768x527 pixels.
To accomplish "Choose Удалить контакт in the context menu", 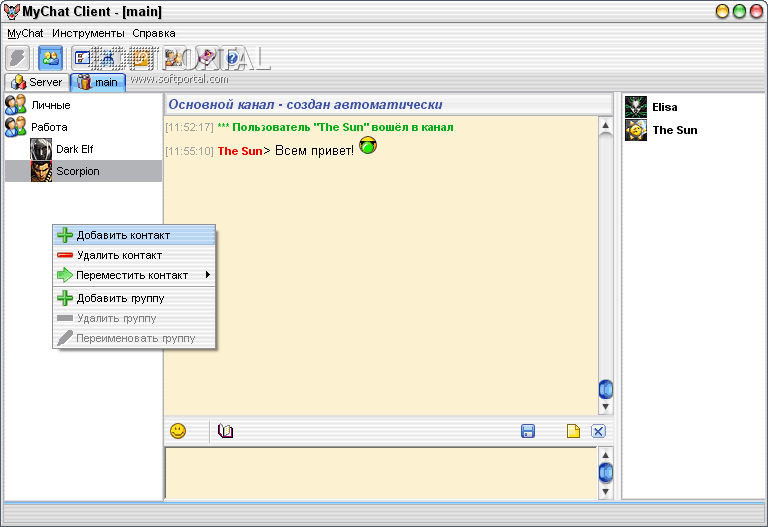I will tap(134, 255).
